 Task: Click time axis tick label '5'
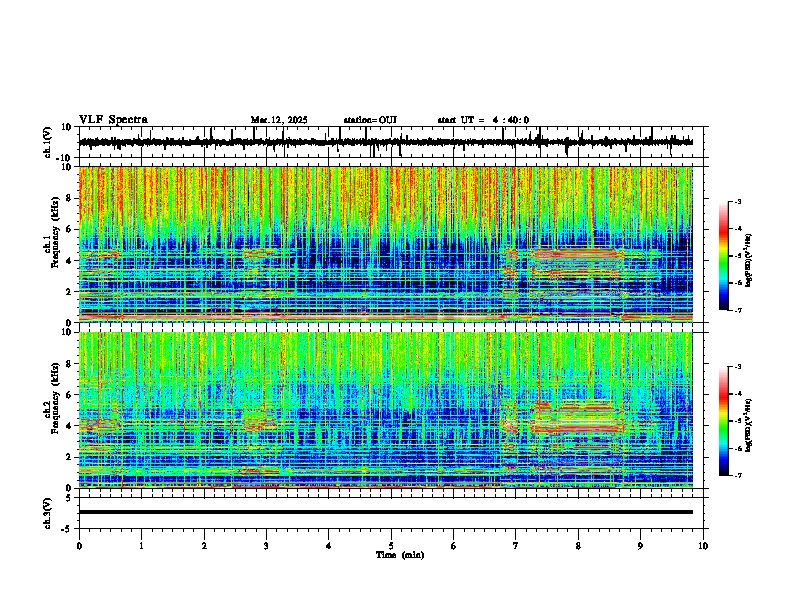pos(391,546)
